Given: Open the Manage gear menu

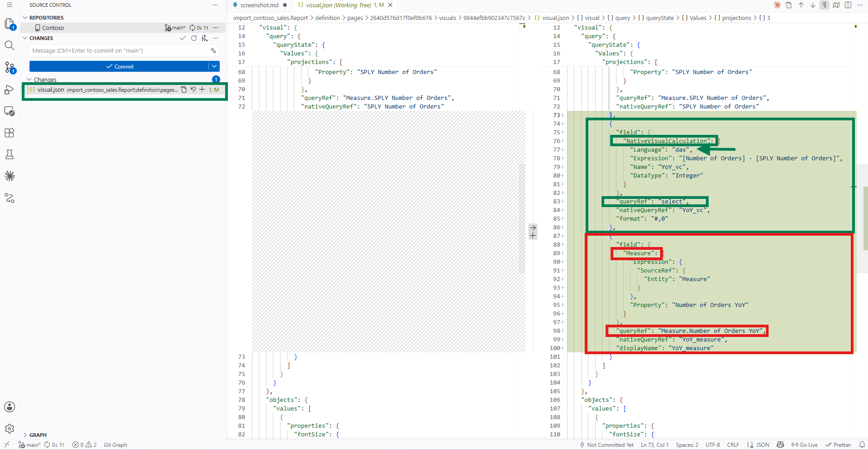Looking at the screenshot, I should point(10,429).
